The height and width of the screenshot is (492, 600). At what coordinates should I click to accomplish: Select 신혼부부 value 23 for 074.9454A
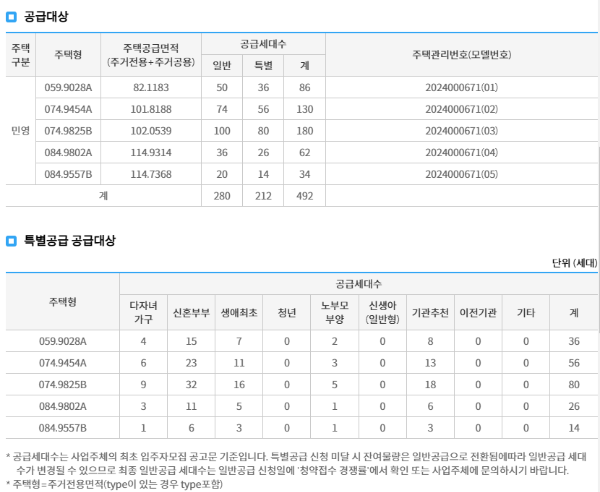(191, 363)
